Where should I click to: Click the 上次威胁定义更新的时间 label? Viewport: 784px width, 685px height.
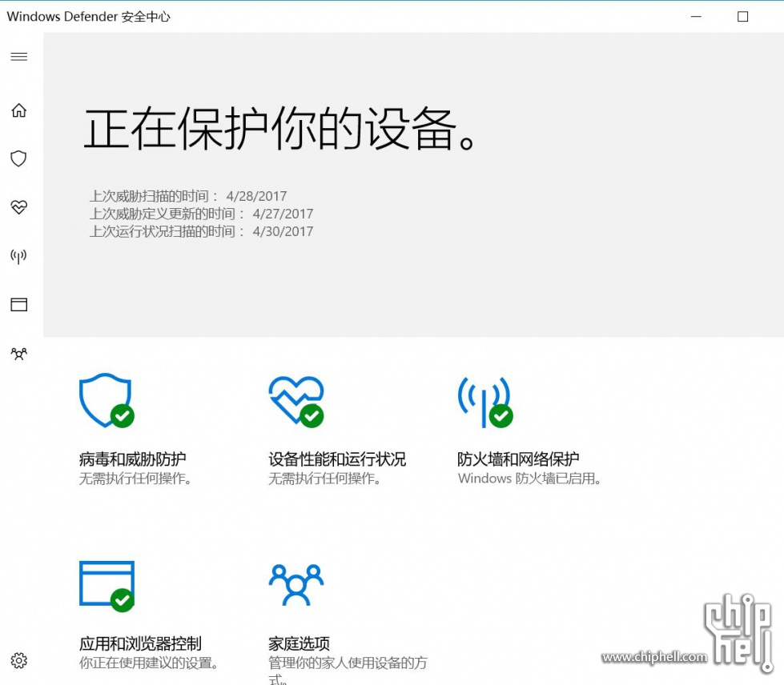pyautogui.click(x=167, y=214)
